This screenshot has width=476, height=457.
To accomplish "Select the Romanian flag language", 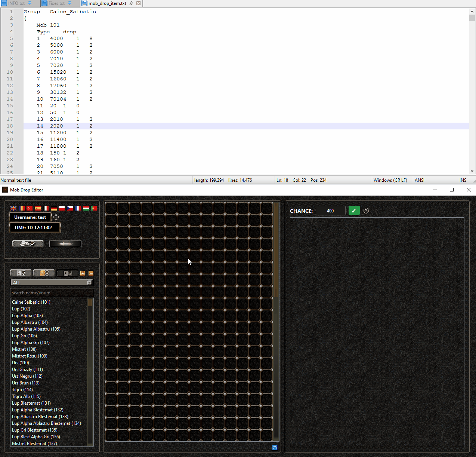I will point(22,208).
